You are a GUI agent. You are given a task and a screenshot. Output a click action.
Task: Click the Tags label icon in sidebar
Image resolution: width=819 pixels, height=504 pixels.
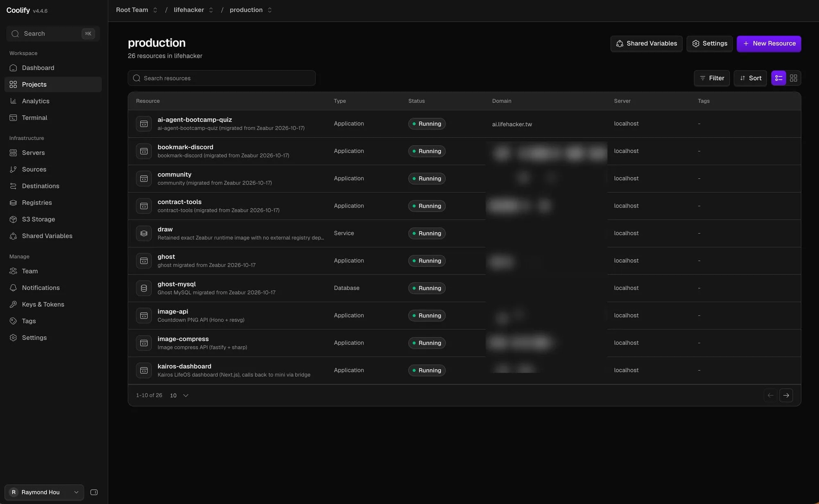(13, 321)
